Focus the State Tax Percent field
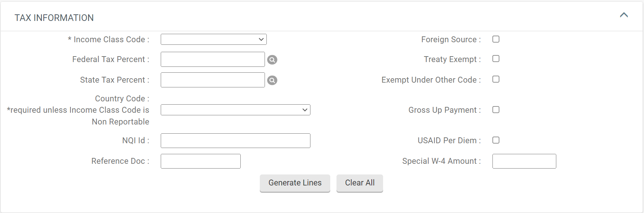644x213 pixels. click(213, 80)
